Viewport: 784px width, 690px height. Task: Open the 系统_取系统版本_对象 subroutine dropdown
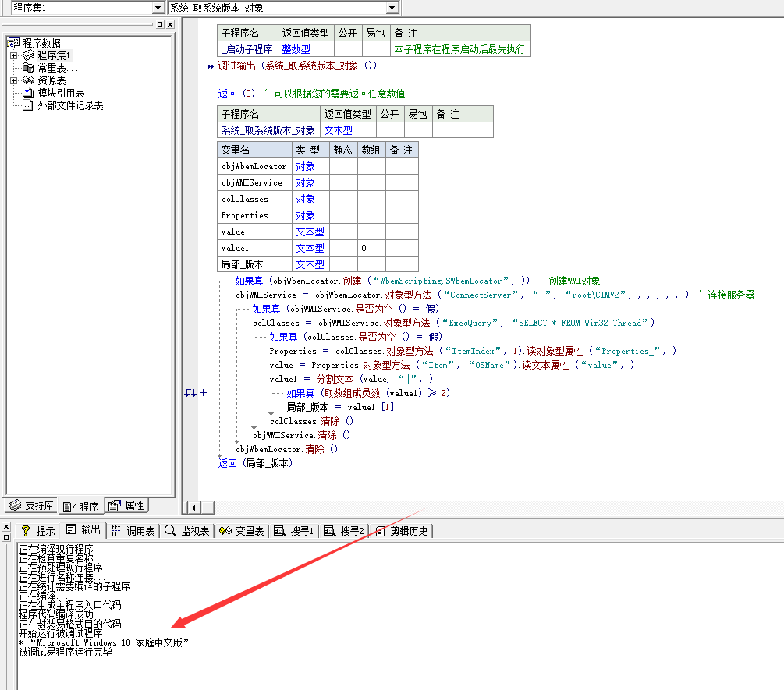tap(392, 6)
